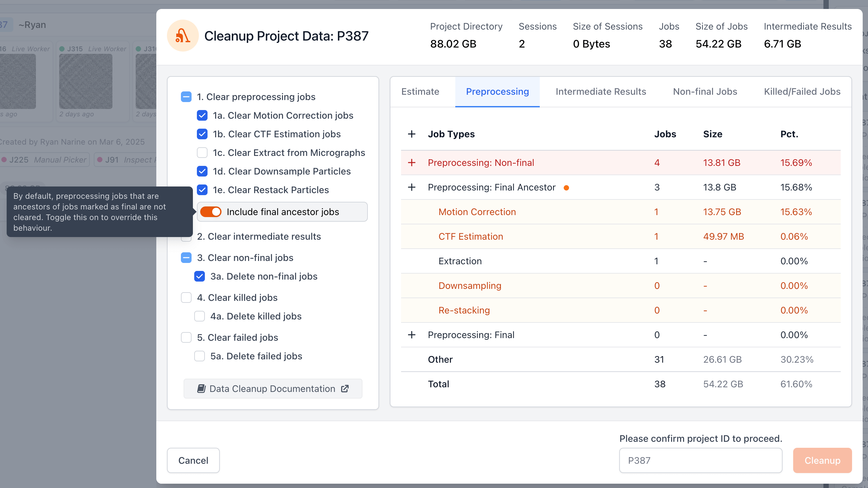
Task: Enable Clear Extract from Micrographs
Action: click(202, 153)
